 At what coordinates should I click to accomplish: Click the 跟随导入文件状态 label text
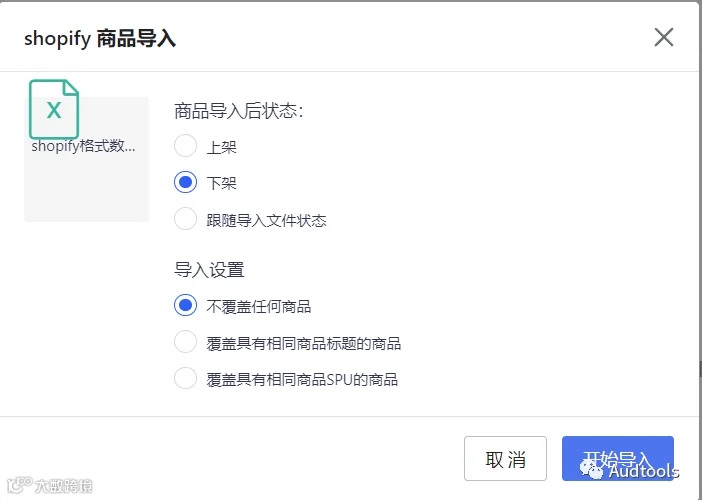tap(266, 220)
